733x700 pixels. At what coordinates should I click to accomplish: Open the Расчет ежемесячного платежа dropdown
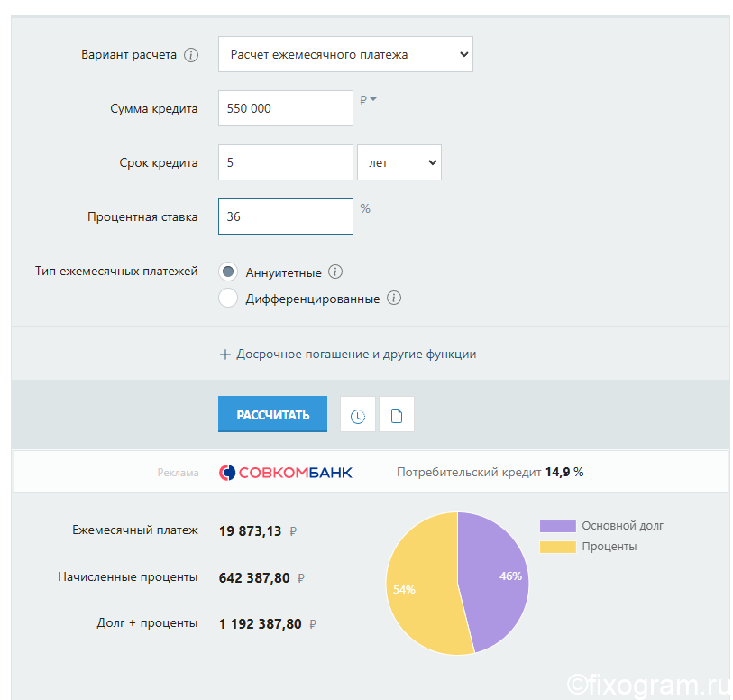[345, 54]
